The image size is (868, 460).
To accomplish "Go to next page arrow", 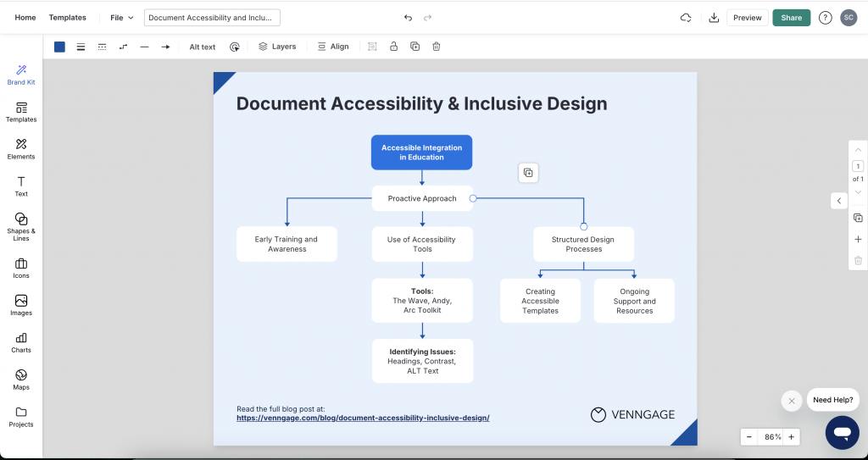I will tap(858, 192).
